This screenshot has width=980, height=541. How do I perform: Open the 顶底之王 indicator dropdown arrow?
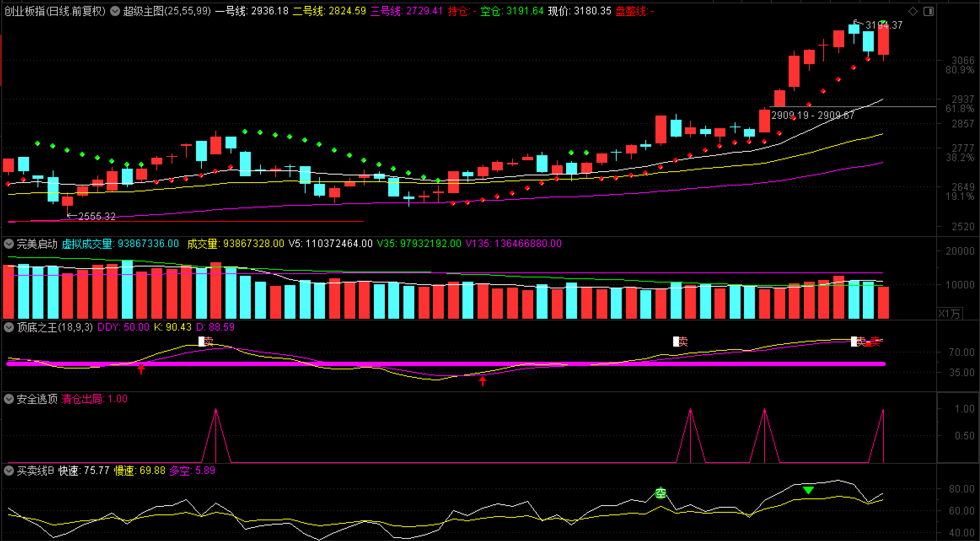(x=9, y=327)
